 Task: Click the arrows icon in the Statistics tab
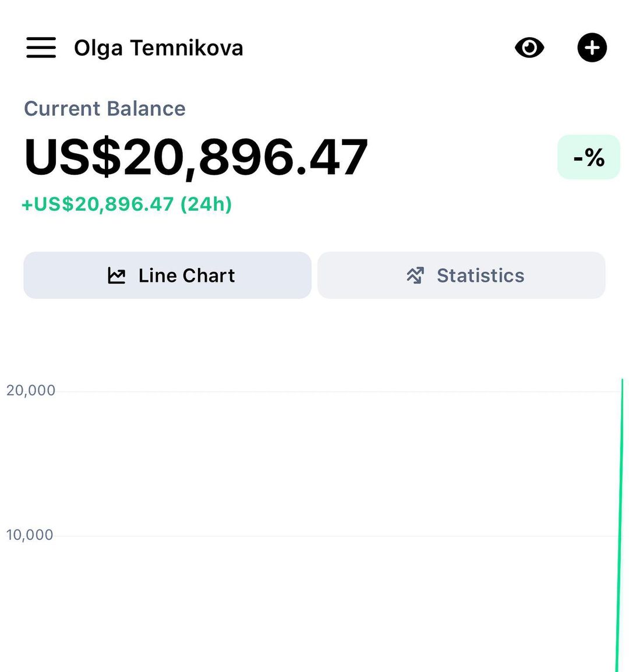point(415,275)
